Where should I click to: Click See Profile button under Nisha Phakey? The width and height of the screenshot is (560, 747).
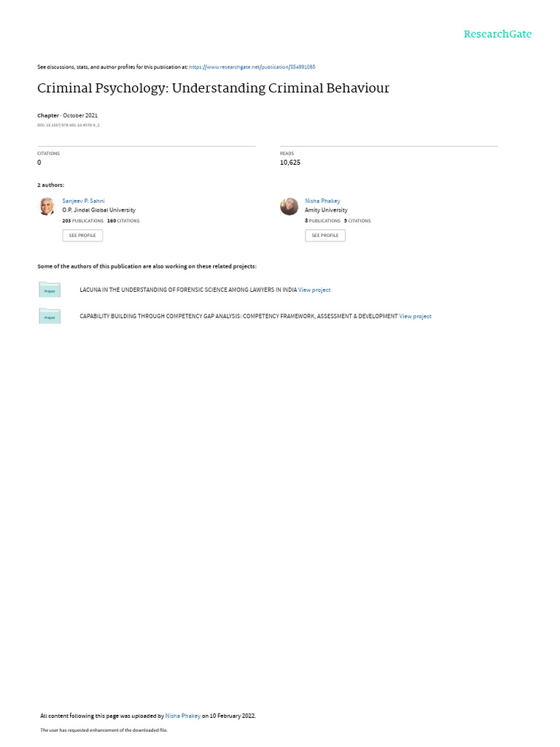325,236
